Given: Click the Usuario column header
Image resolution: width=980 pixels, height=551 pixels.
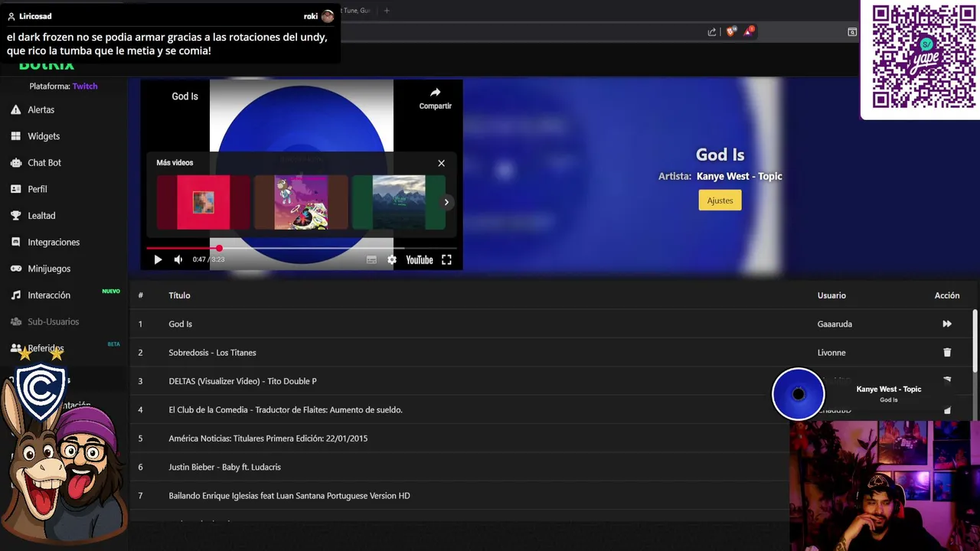Looking at the screenshot, I should point(831,295).
